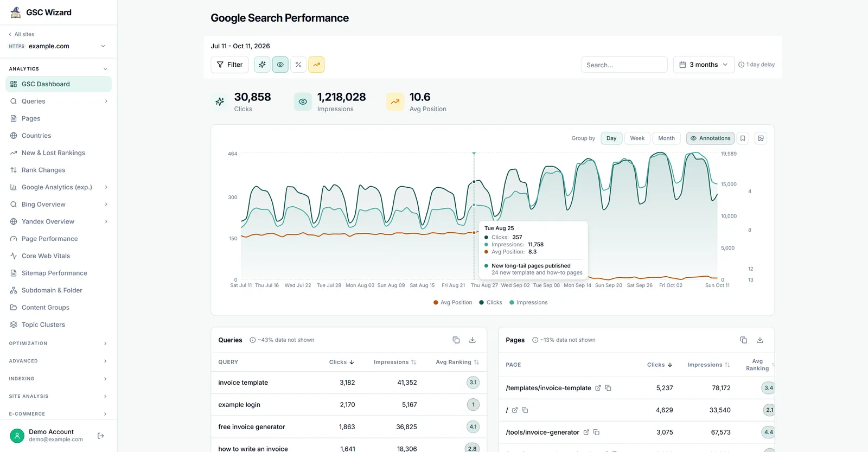The width and height of the screenshot is (868, 452).
Task: Hide Avg Position series in chart legend
Action: click(x=452, y=302)
